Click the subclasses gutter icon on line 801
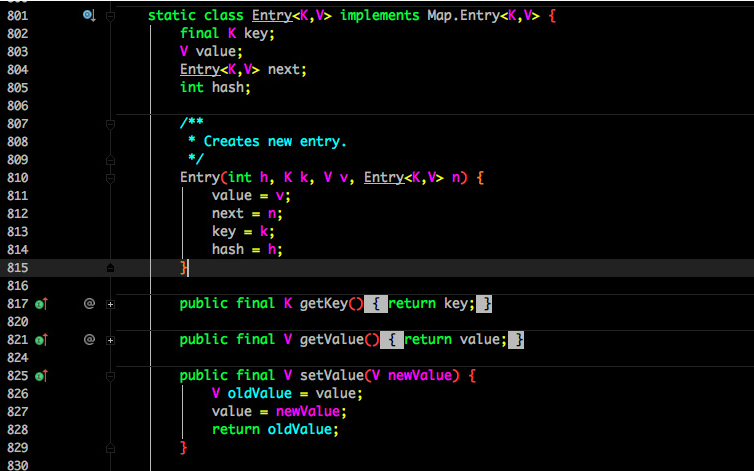This screenshot has width=754, height=471. click(x=89, y=16)
